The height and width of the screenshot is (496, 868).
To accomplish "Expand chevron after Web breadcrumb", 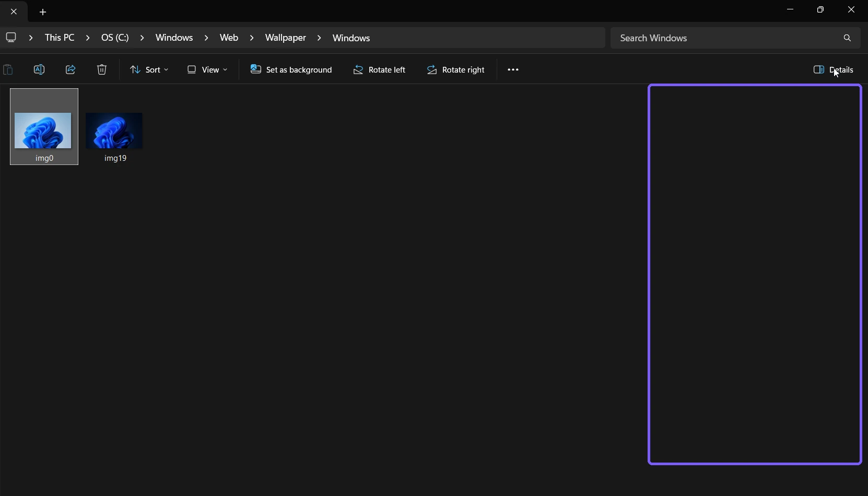I will (252, 38).
